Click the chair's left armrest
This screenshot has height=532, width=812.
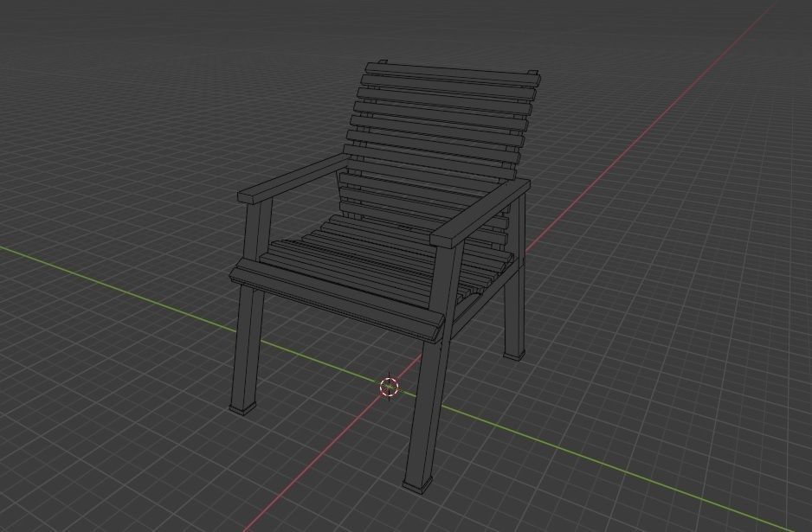tap(293, 180)
